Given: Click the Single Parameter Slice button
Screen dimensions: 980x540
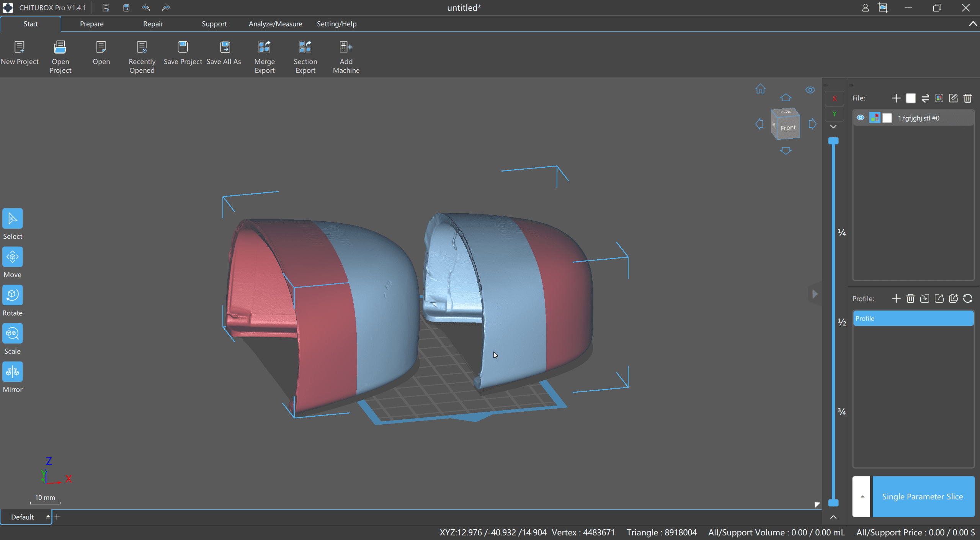Looking at the screenshot, I should 923,497.
